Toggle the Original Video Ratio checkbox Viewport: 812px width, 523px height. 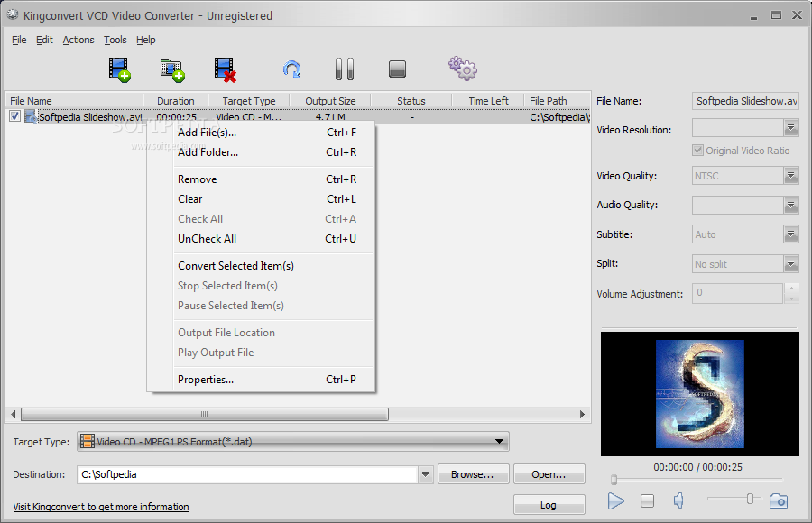pyautogui.click(x=698, y=151)
